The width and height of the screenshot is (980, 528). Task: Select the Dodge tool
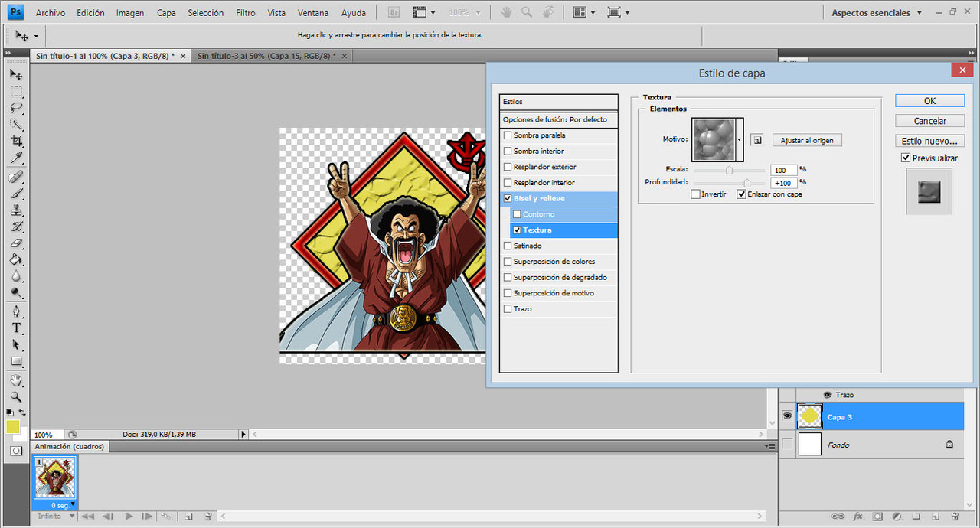16,293
